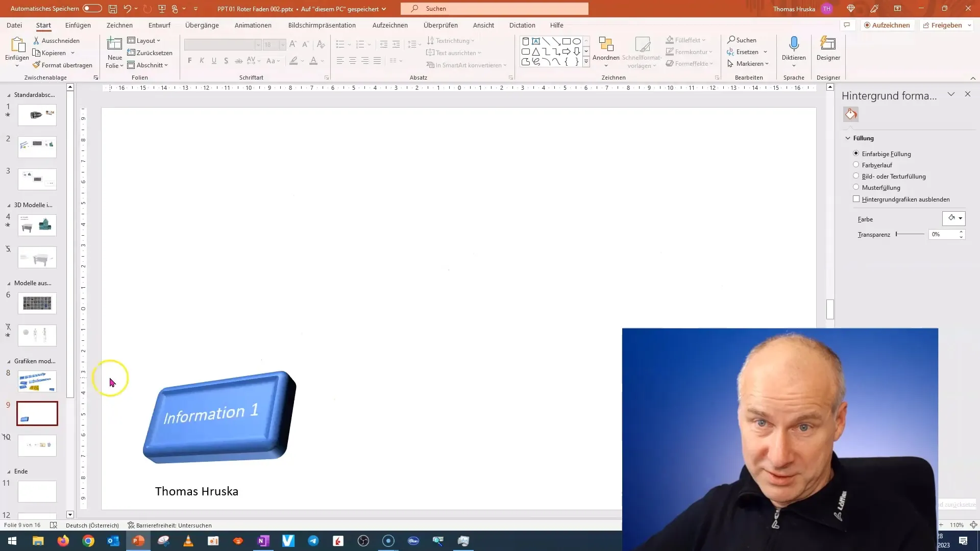This screenshot has height=551, width=980.
Task: Select slide 9 thumbnail in panel
Action: click(37, 413)
